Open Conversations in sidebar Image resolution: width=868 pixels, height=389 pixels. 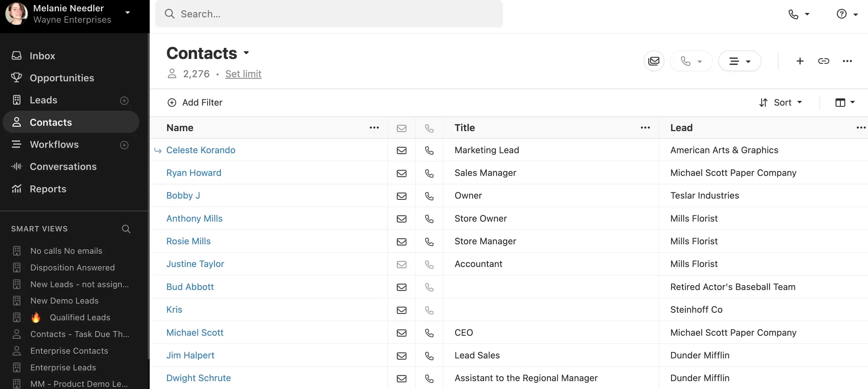[63, 167]
